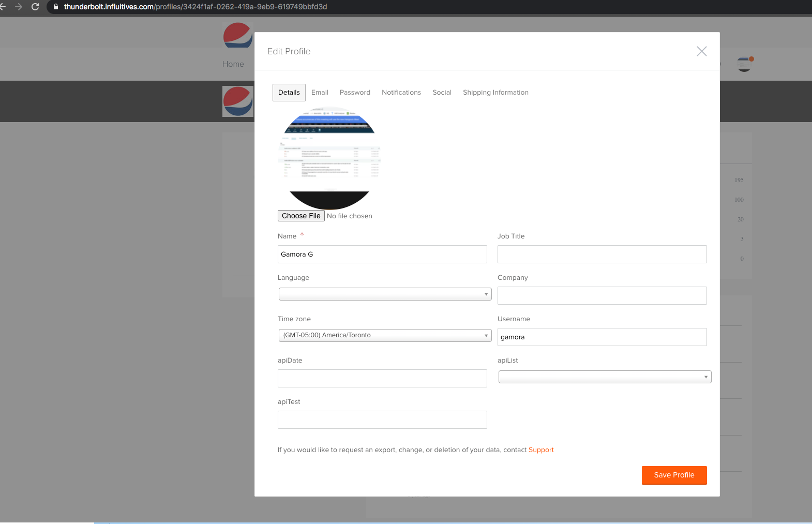Click the padlock site security icon
Viewport: 812px width, 524px height.
[x=56, y=7]
